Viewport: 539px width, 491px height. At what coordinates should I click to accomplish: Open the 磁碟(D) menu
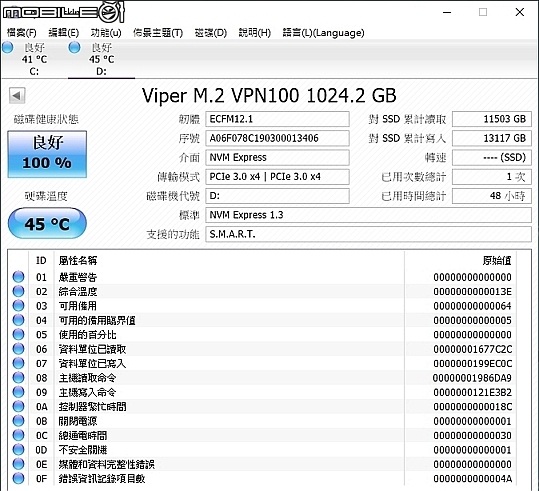tap(210, 33)
